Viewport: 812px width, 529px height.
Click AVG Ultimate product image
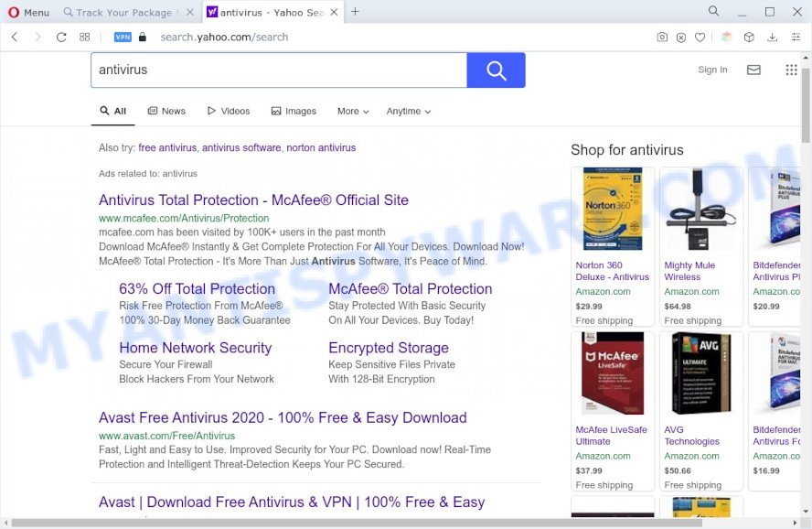pyautogui.click(x=700, y=373)
